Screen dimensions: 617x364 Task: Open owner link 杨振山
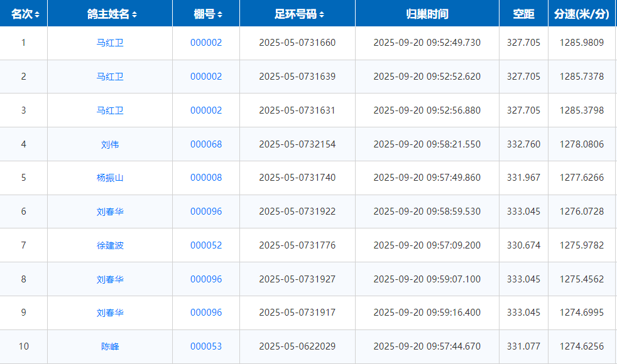pyautogui.click(x=110, y=178)
